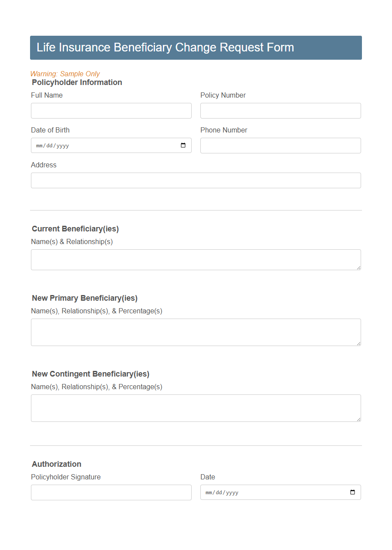Click the Policy Number input field

(x=280, y=110)
